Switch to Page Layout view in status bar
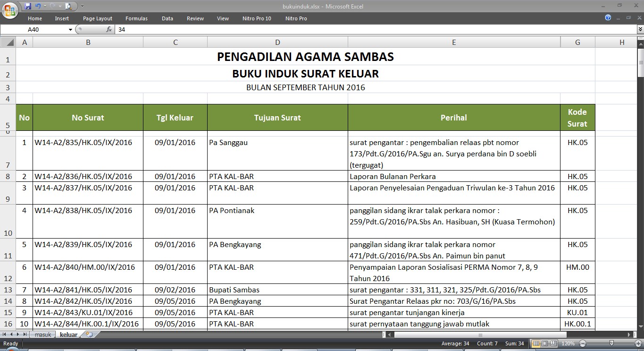This screenshot has width=644, height=351. click(x=544, y=343)
